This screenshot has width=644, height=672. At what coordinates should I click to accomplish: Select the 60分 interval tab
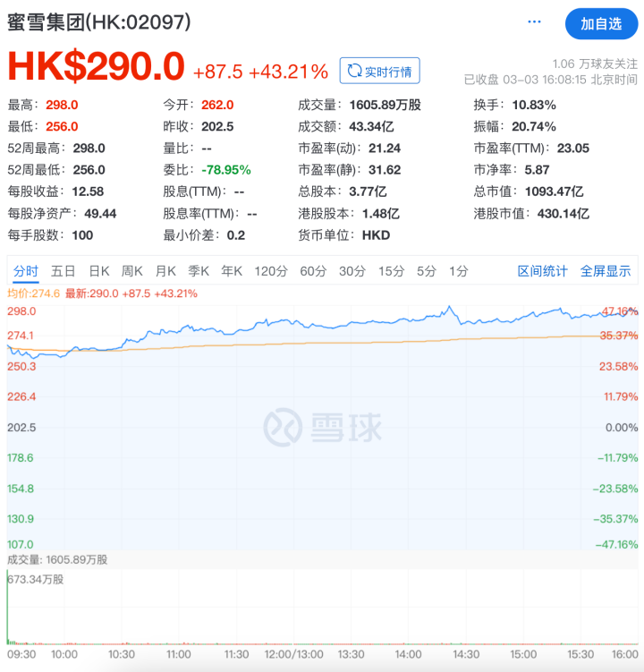pos(313,270)
